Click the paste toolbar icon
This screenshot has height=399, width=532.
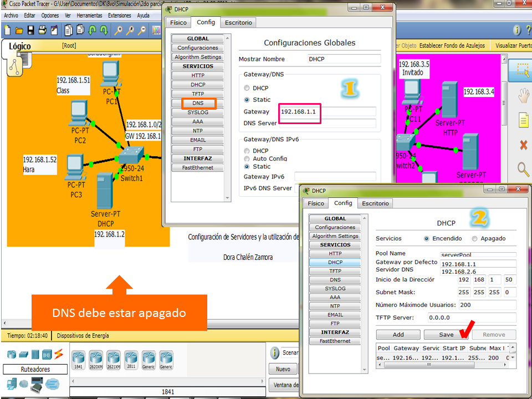[80, 30]
